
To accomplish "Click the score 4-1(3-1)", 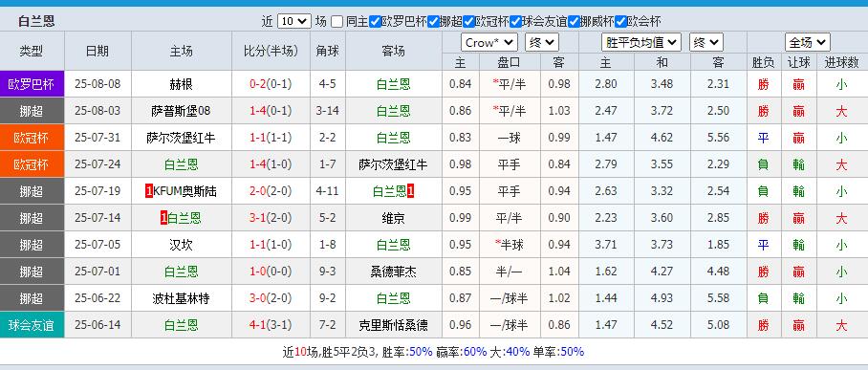I will click(271, 324).
